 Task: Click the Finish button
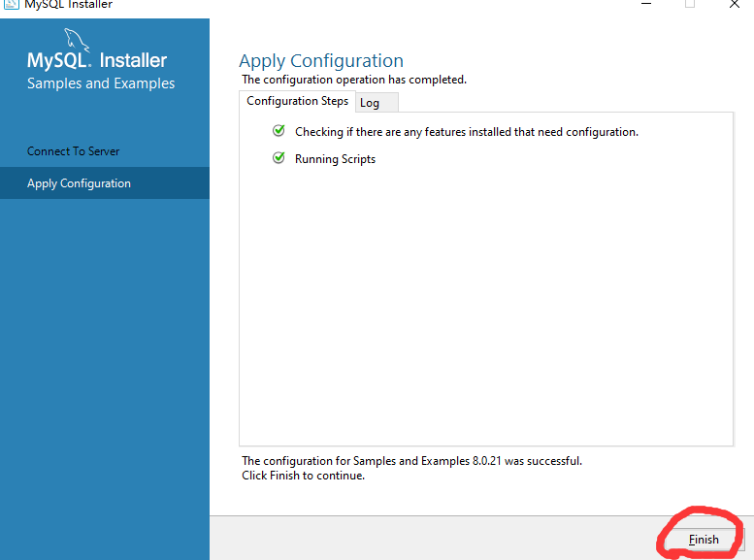704,540
